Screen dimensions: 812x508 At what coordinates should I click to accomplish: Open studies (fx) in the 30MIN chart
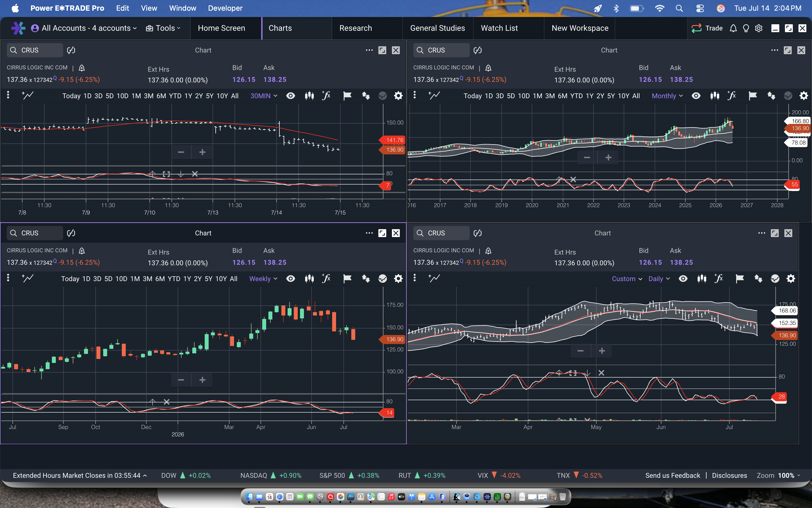point(326,96)
